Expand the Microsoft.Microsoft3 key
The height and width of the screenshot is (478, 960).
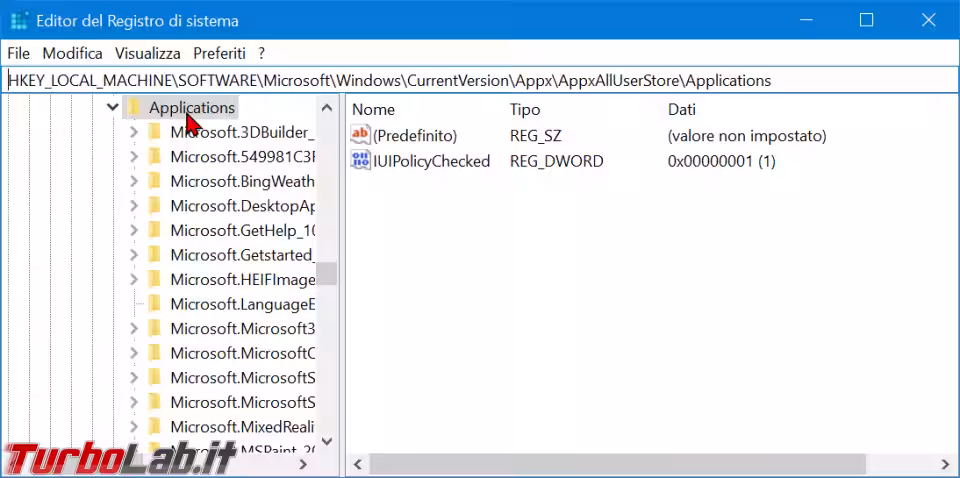134,328
